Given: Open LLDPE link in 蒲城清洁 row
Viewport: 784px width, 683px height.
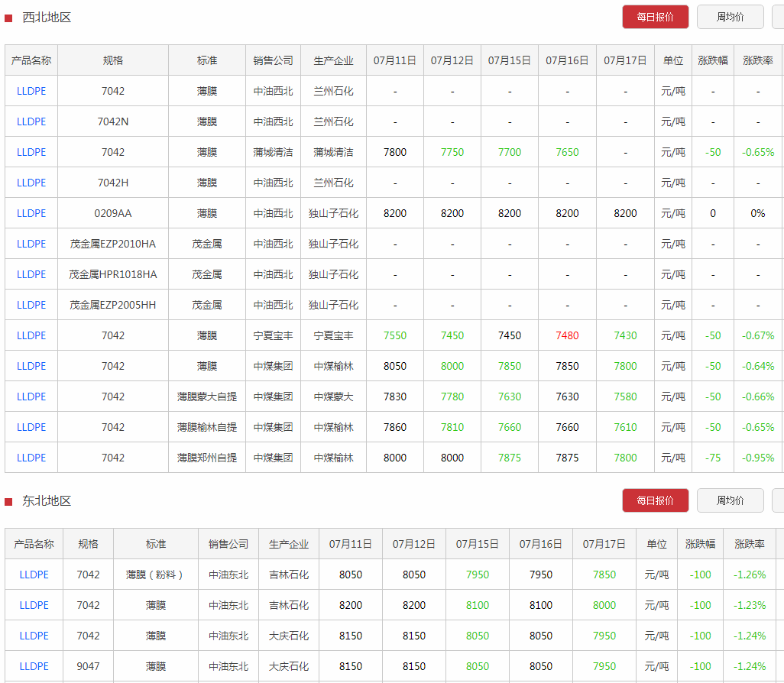Looking at the screenshot, I should point(31,152).
